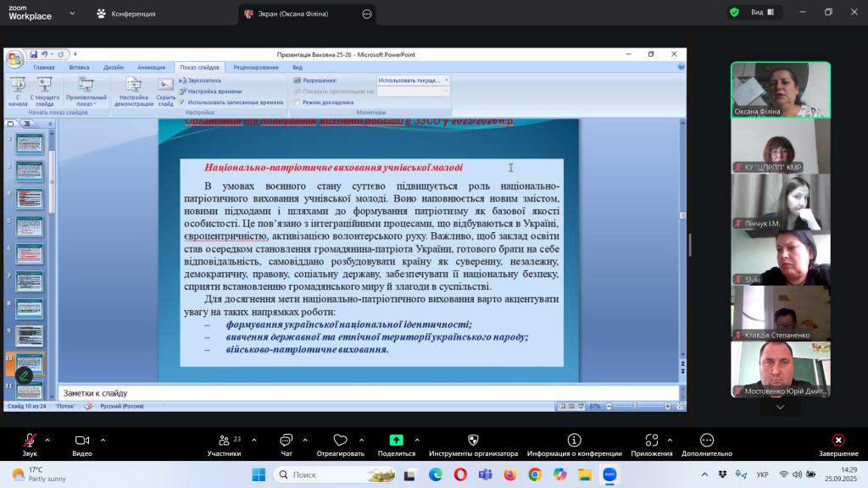Click the Вид view button

(751, 13)
